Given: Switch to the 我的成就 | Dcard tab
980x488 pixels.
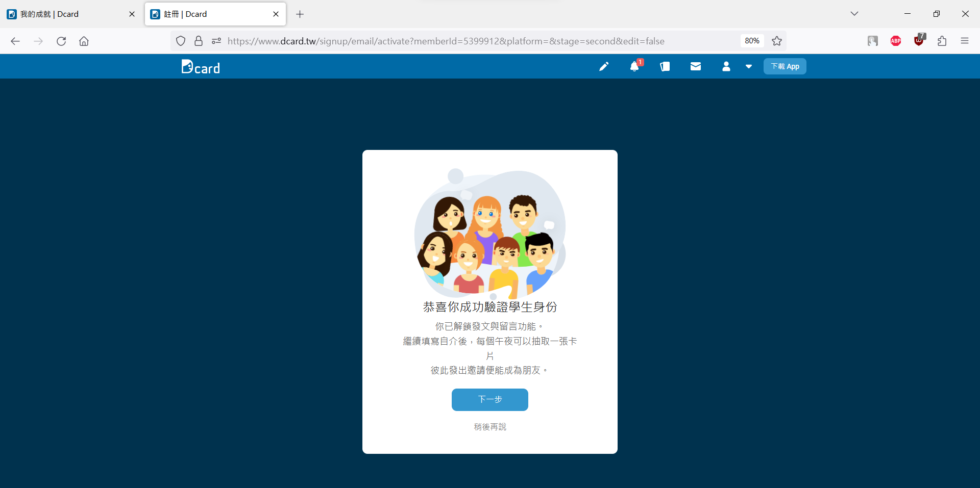Looking at the screenshot, I should (x=71, y=14).
